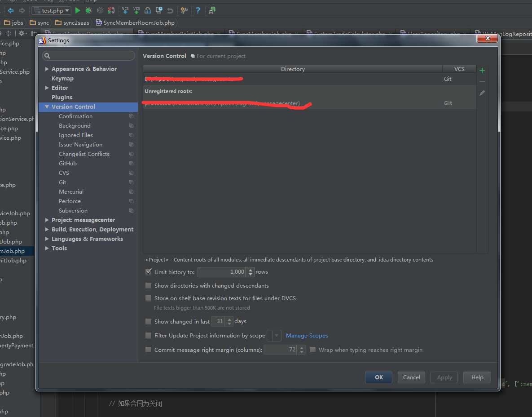Click the Help button
The image size is (532, 417).
point(477,377)
